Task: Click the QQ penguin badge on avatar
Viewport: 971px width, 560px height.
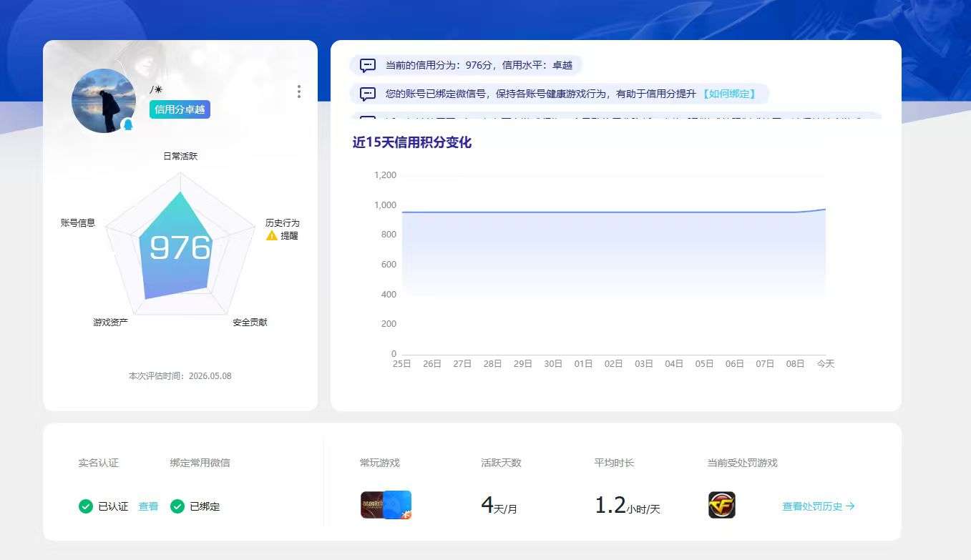Action: click(128, 124)
